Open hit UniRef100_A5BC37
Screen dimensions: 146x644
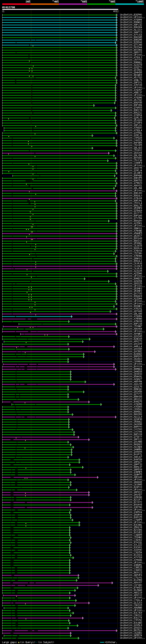pyautogui.click(x=131, y=93)
